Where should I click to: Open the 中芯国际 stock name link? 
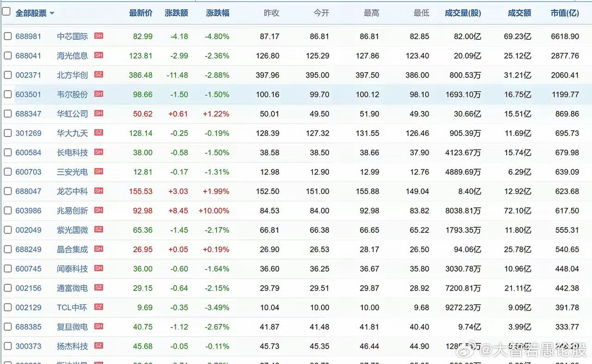(x=72, y=36)
